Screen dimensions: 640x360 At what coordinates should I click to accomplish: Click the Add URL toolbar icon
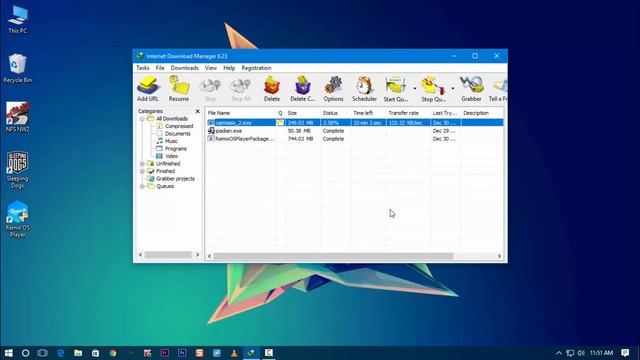[148, 89]
